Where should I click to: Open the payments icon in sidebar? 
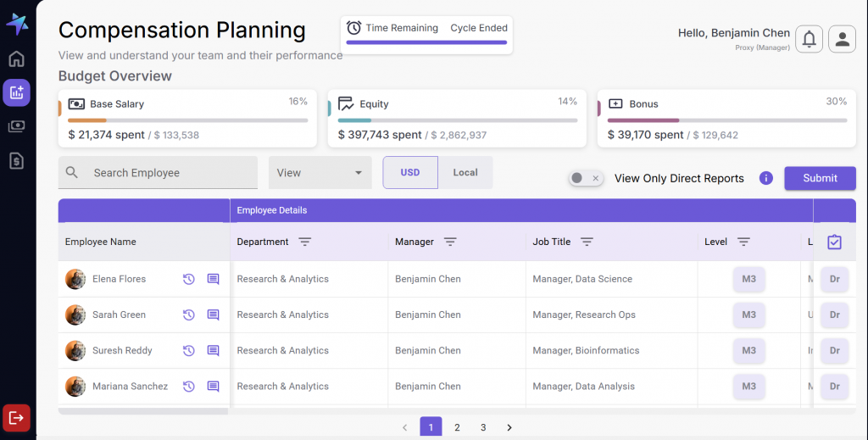16,126
